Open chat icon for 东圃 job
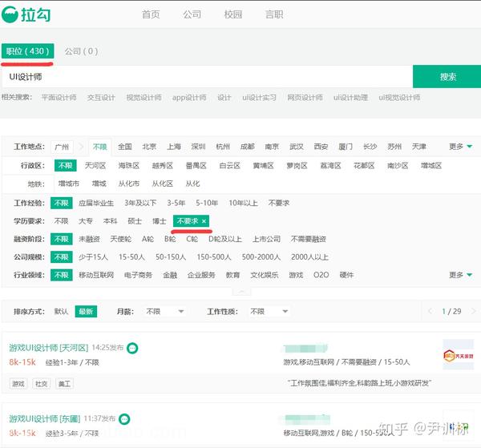 tap(124, 419)
